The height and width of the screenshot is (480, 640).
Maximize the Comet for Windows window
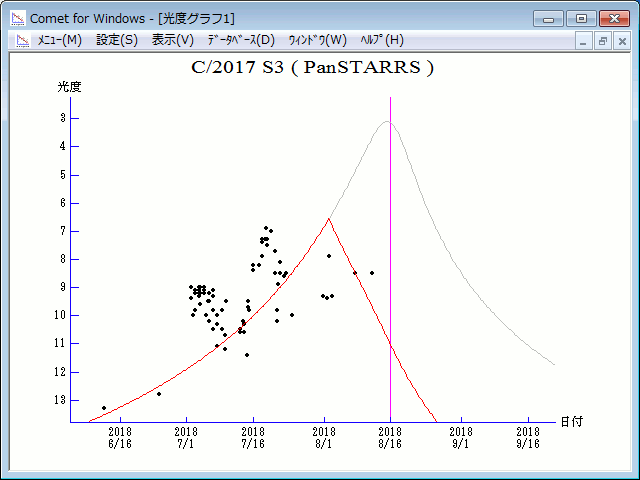tap(579, 18)
